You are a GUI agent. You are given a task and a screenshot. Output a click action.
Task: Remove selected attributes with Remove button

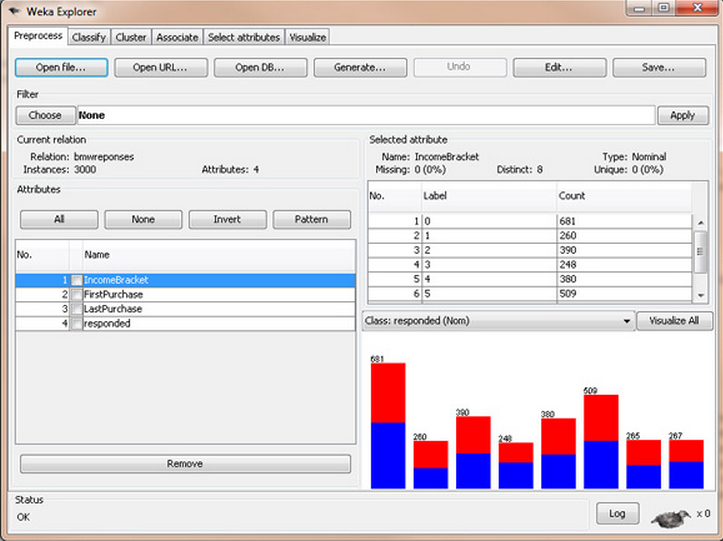pos(185,464)
